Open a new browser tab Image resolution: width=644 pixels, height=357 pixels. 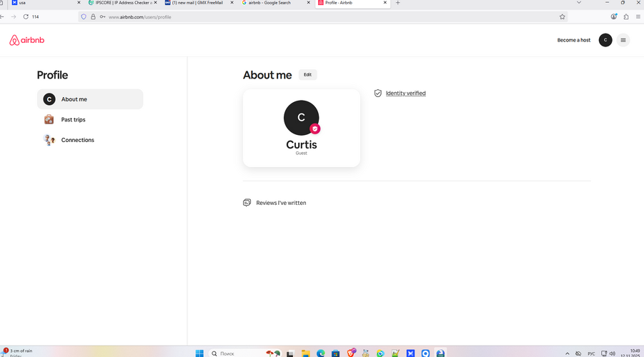(398, 3)
